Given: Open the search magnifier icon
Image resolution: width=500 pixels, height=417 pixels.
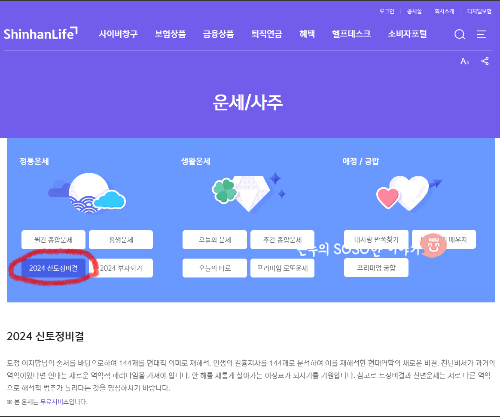Looking at the screenshot, I should pos(460,34).
